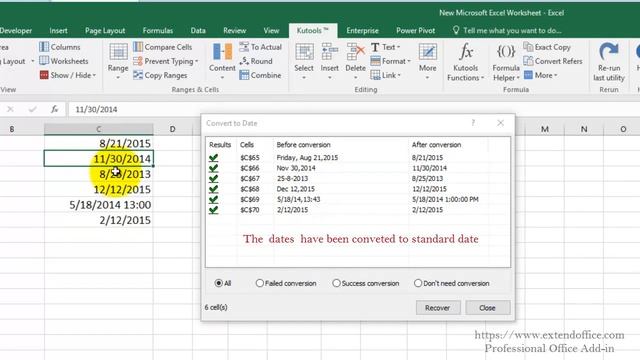Open Formula Helper menu
Screen dimensions: 640x360
click(x=506, y=62)
